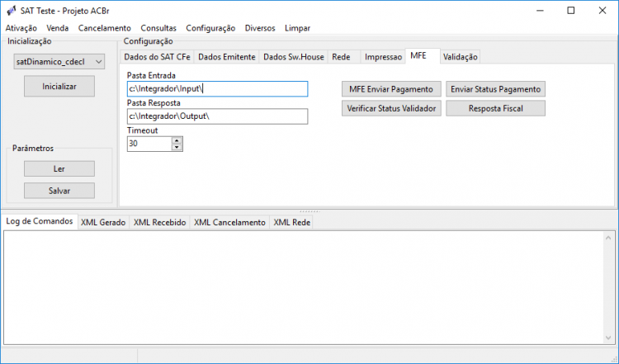
Task: Select the XML Gerado tab
Action: click(103, 223)
